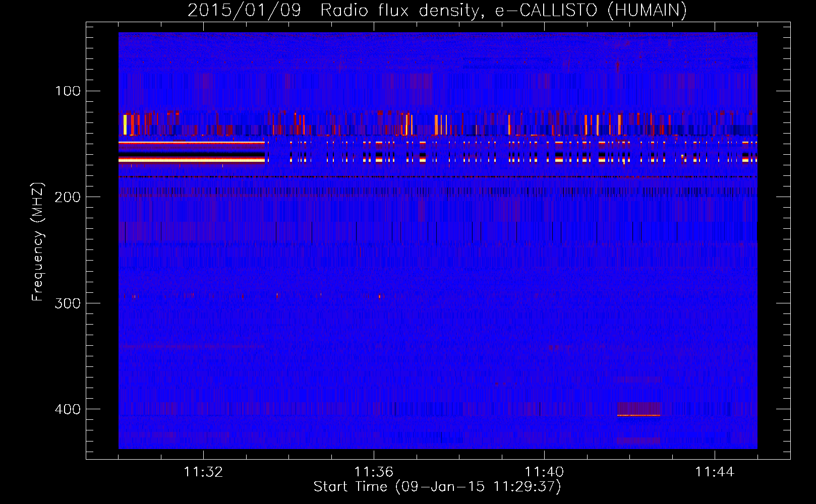Click the orange emission streak near 405 MHz
The height and width of the screenshot is (504, 816).
coord(638,415)
